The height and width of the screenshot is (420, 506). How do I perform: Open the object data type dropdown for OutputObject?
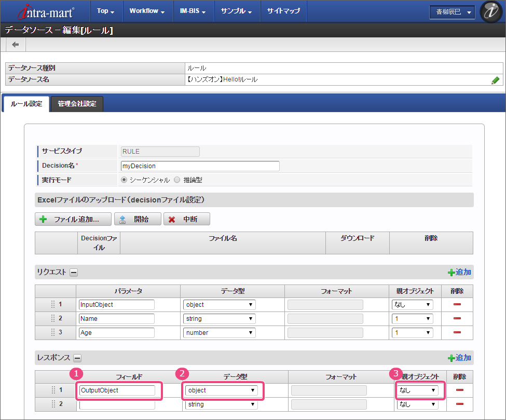(x=222, y=390)
